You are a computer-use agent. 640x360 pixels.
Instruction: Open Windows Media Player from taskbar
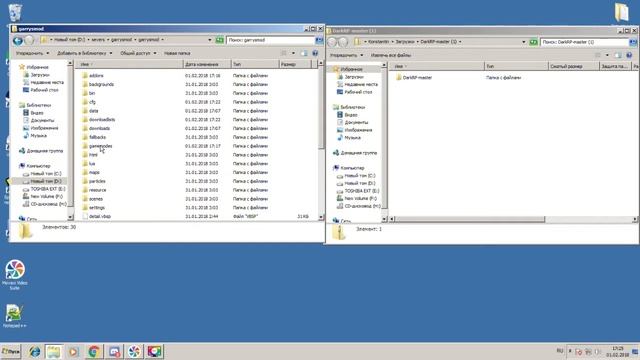73,351
